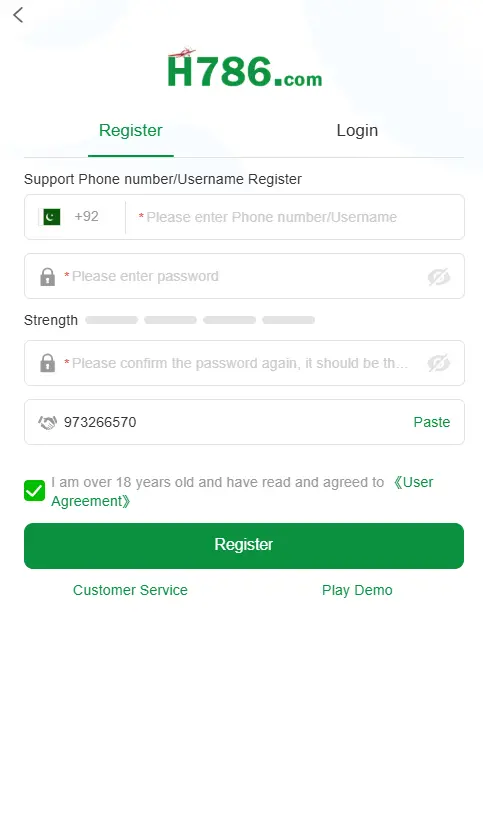Select the Pakistan flag icon
This screenshot has width=483, height=820.
tap(51, 217)
